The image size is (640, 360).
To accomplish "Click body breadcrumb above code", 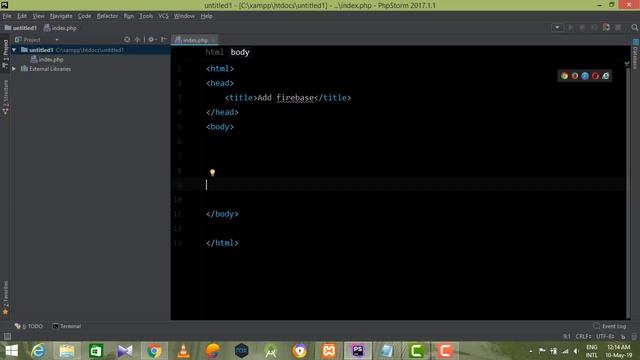I will [x=240, y=52].
